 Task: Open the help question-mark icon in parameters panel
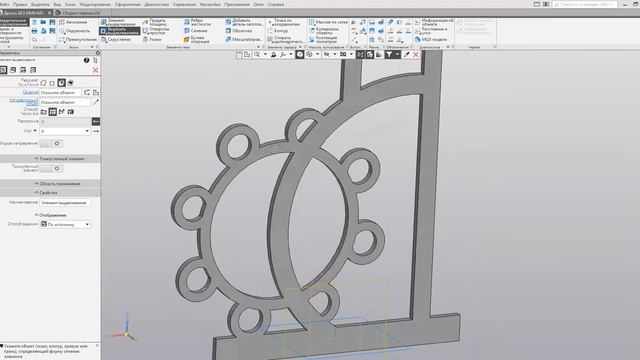pos(87,60)
